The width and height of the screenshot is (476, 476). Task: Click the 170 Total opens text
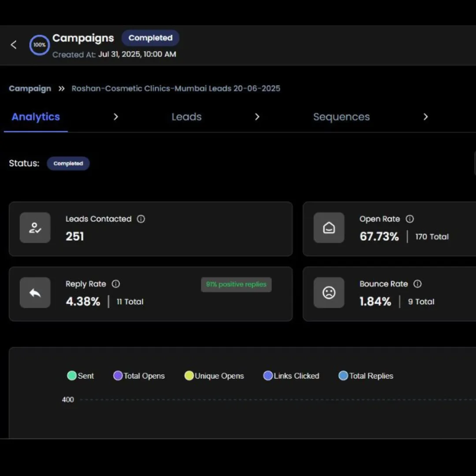(x=431, y=237)
